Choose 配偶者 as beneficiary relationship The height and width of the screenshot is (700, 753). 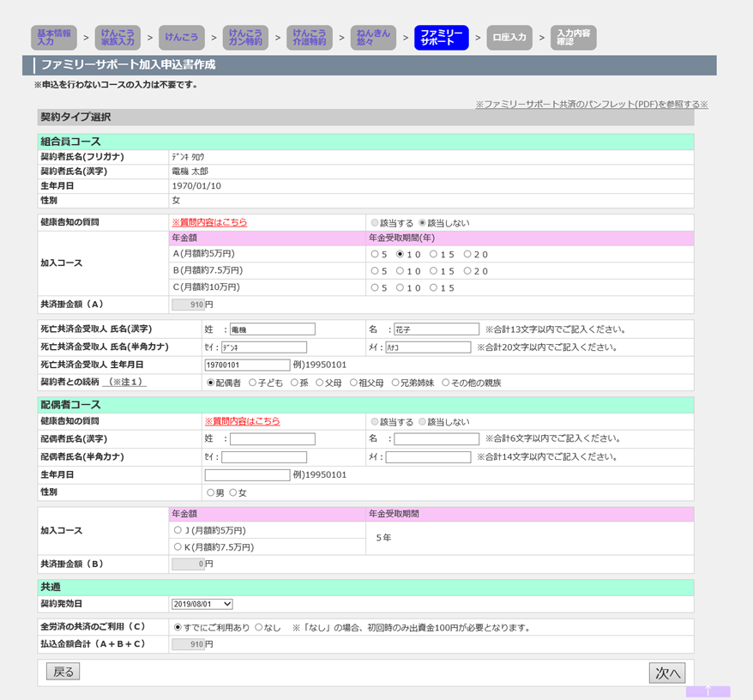pyautogui.click(x=212, y=383)
